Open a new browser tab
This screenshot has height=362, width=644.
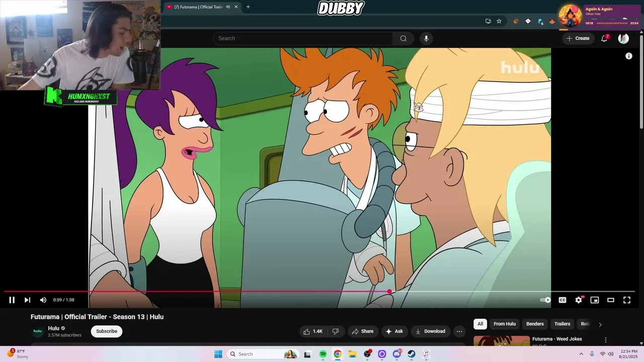(248, 7)
